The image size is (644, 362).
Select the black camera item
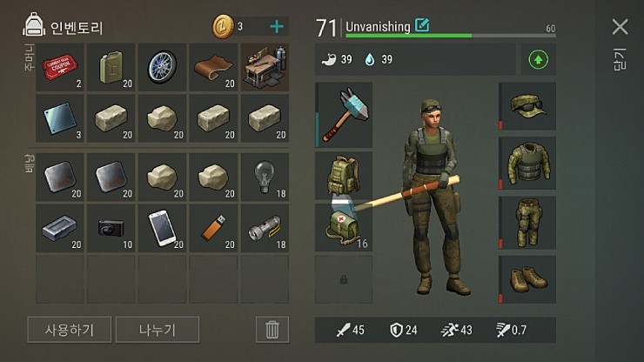coord(111,228)
